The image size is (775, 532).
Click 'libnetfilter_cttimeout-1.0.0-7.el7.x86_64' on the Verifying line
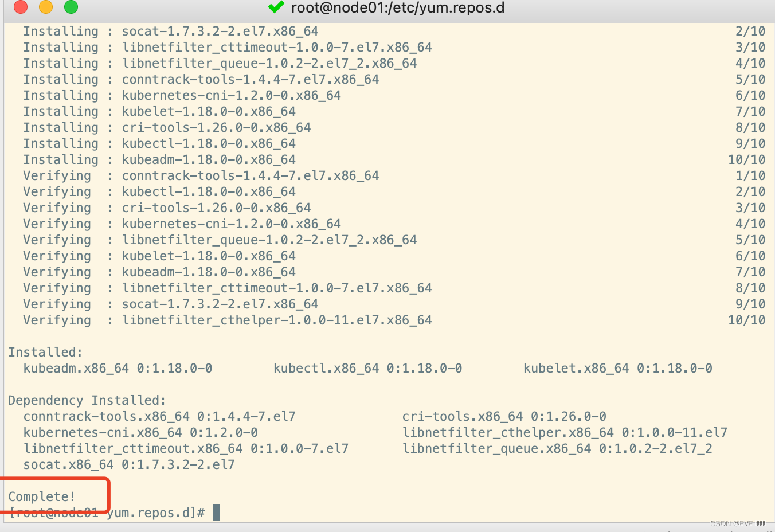tap(277, 288)
